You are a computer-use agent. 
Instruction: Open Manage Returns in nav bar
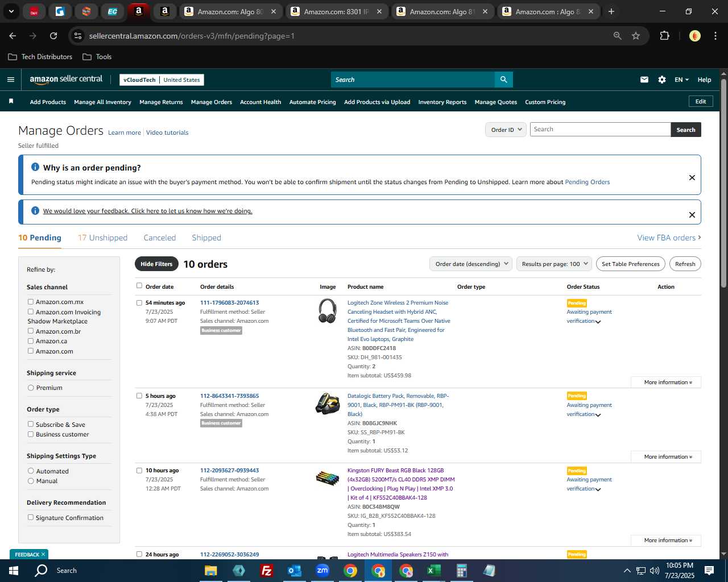click(161, 102)
